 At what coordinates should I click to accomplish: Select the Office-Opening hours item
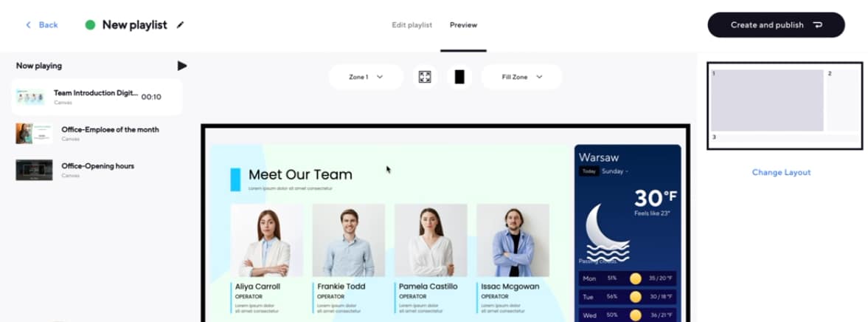click(97, 170)
